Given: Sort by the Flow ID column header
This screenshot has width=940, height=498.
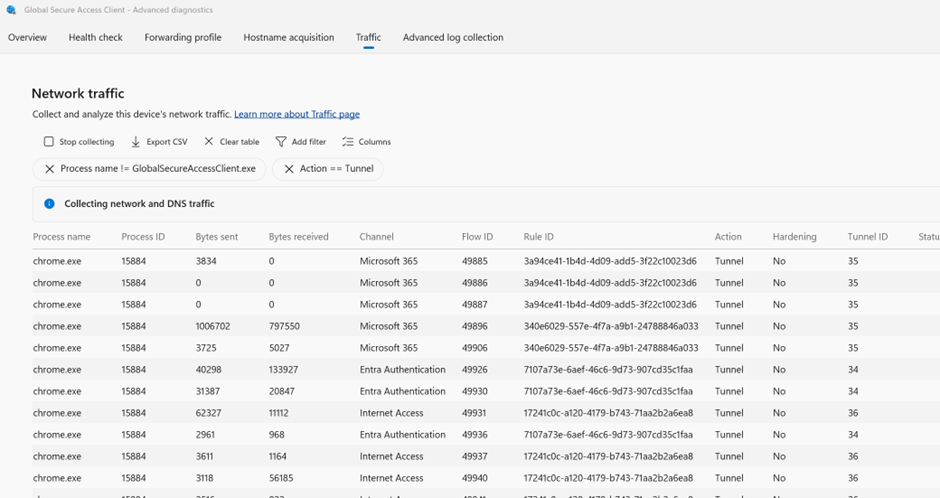Looking at the screenshot, I should point(477,237).
